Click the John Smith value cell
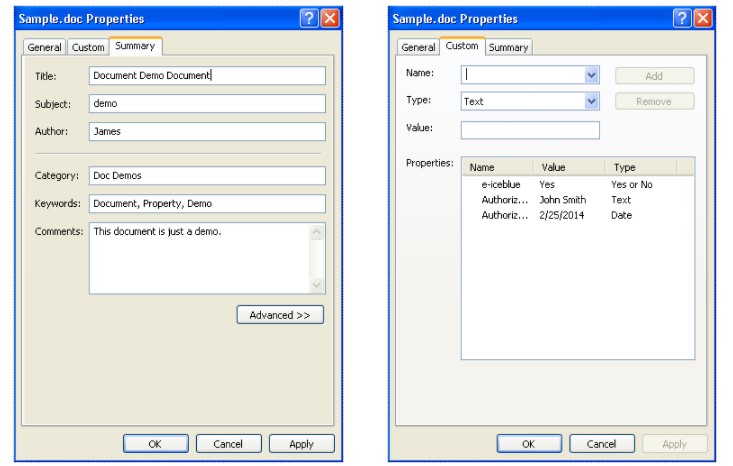The image size is (733, 466). tap(562, 200)
